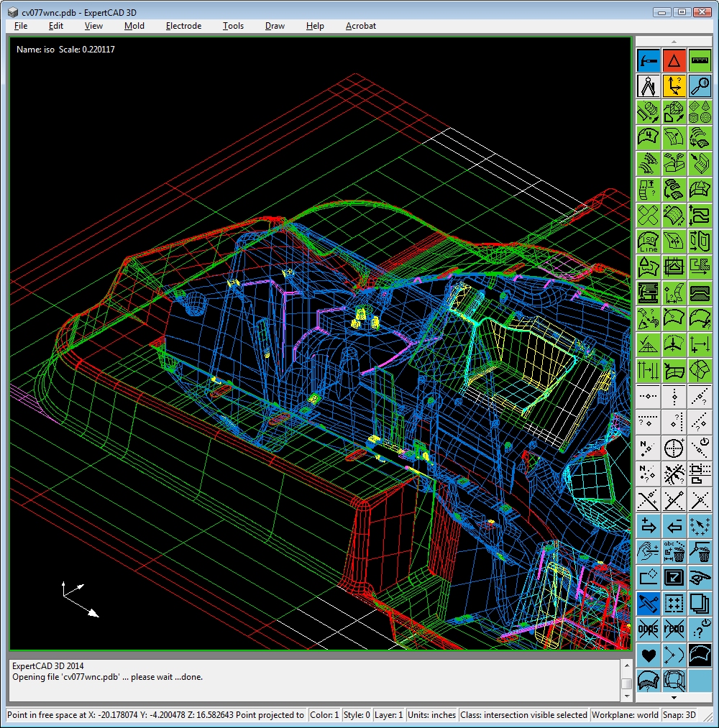Click 'Units: inches' in status bar
Image resolution: width=719 pixels, height=728 pixels.
(431, 715)
